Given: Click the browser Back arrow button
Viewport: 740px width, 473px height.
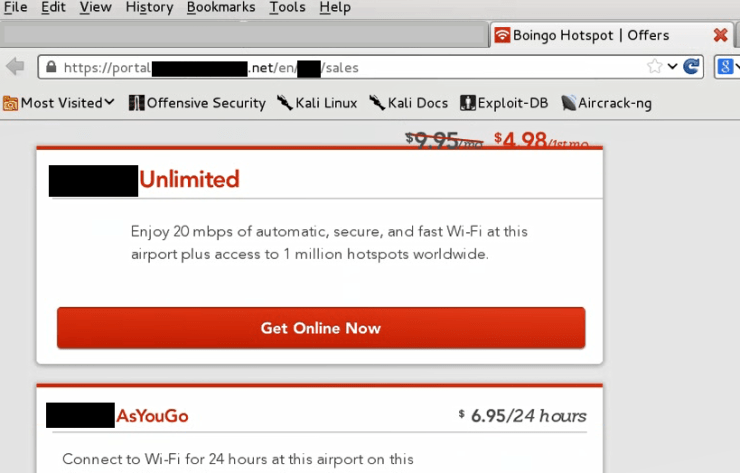Looking at the screenshot, I should 16,67.
